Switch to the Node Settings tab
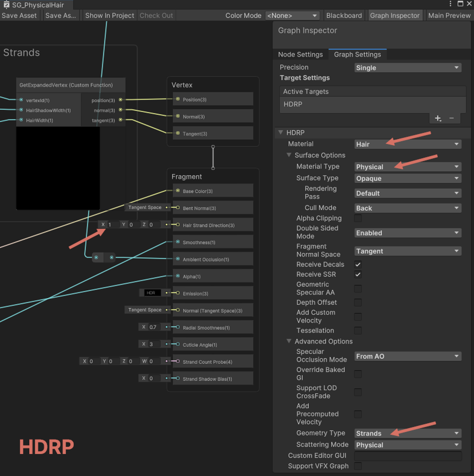474x476 pixels. coord(301,54)
